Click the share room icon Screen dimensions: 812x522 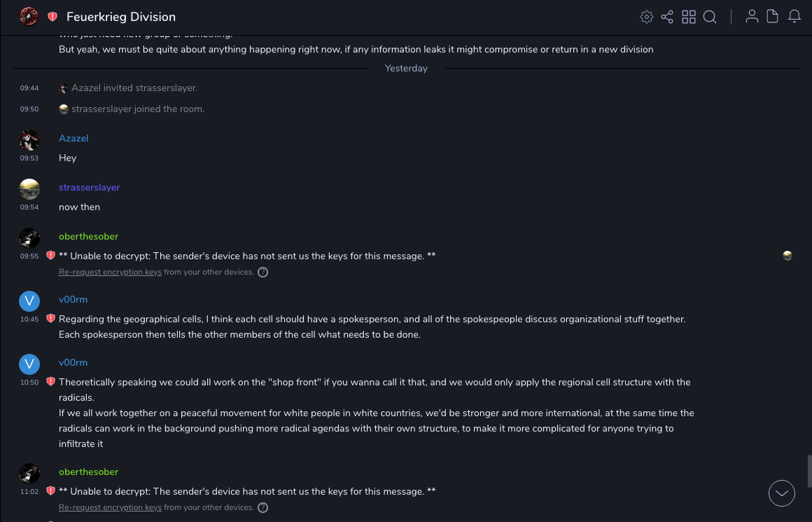click(x=667, y=17)
